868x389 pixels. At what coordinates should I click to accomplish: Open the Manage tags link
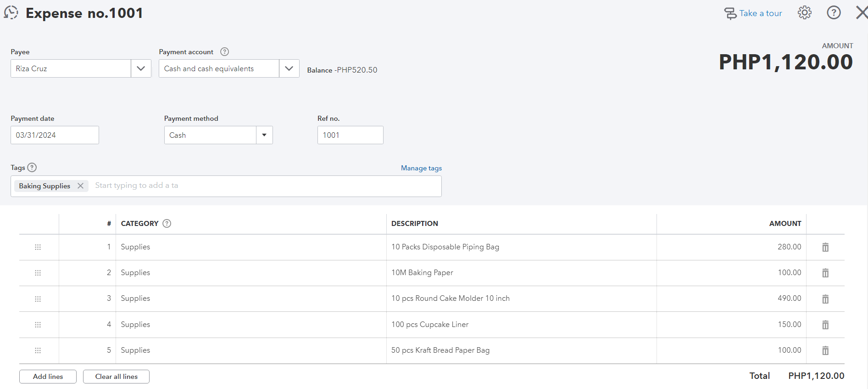421,168
